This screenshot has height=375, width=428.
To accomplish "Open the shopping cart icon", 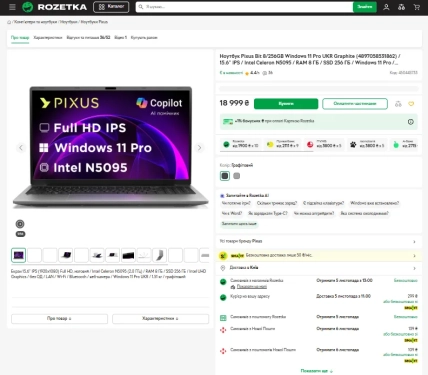I will pyautogui.click(x=417, y=7).
